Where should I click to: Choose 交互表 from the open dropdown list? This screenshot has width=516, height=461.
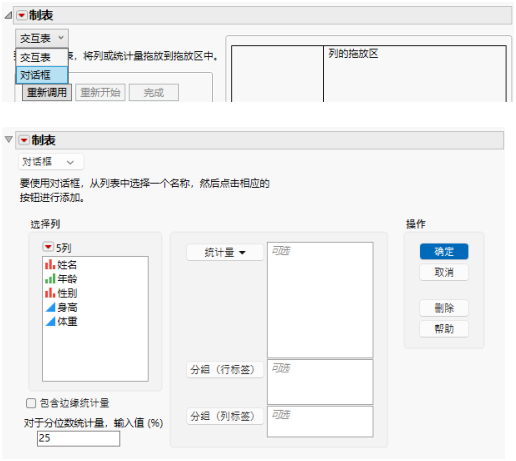click(x=42, y=58)
